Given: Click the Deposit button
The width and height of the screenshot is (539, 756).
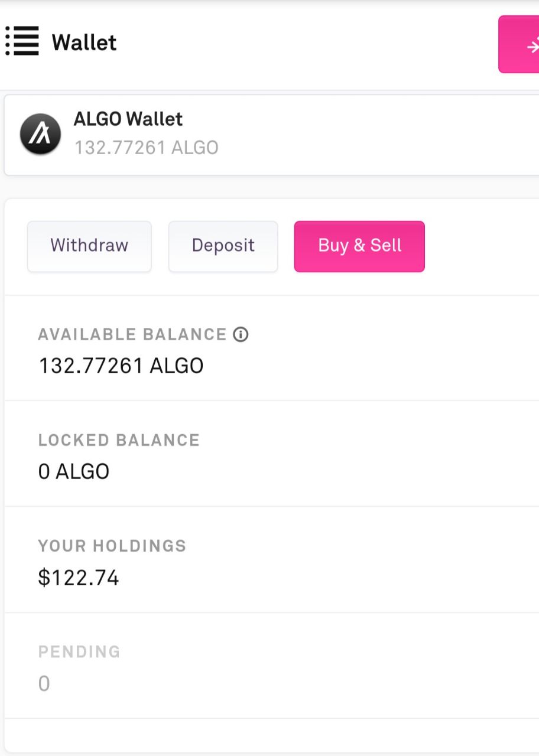Looking at the screenshot, I should point(223,246).
